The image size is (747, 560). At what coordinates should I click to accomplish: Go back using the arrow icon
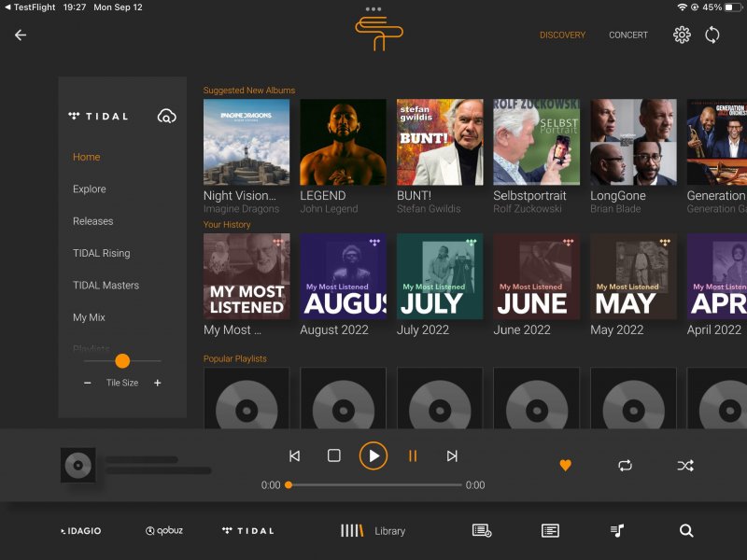click(20, 35)
